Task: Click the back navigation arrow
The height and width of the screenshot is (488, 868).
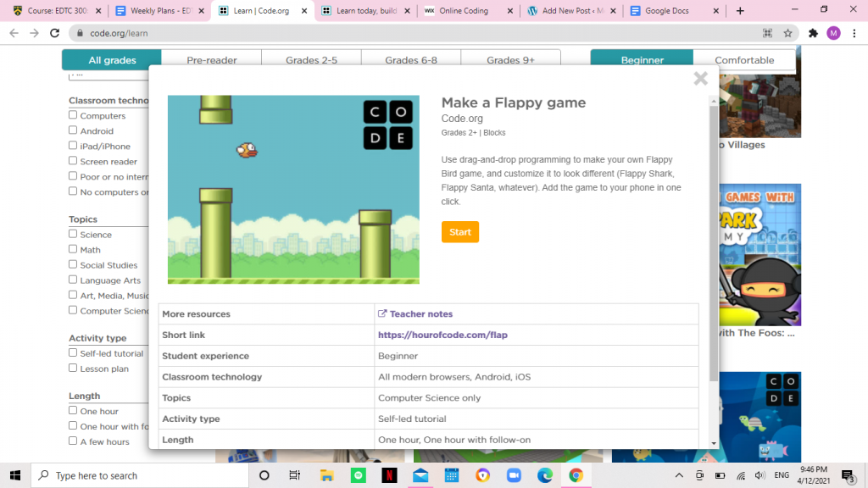Action: pos(14,33)
